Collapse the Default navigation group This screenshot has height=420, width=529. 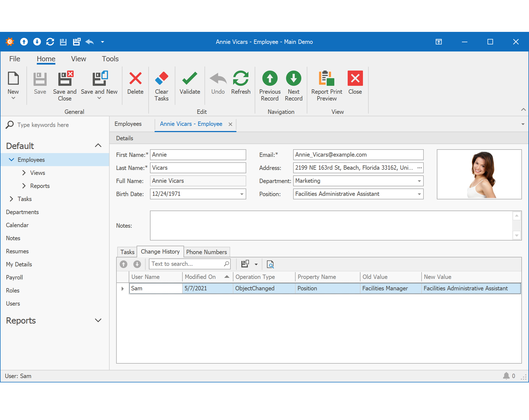coord(98,146)
